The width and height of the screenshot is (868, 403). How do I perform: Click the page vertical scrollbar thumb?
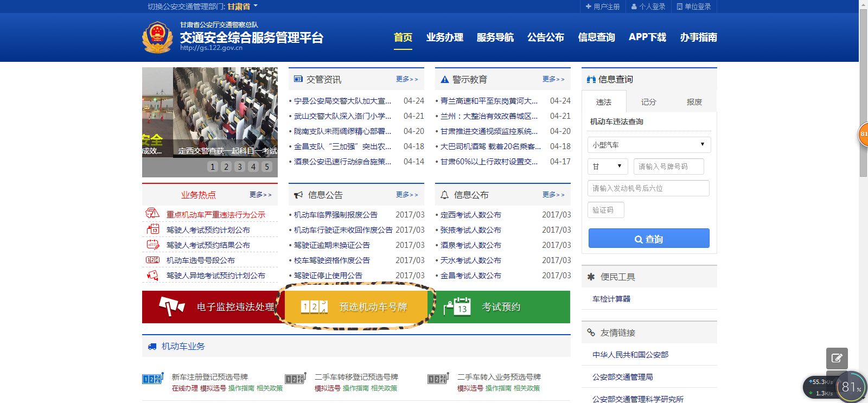863,92
